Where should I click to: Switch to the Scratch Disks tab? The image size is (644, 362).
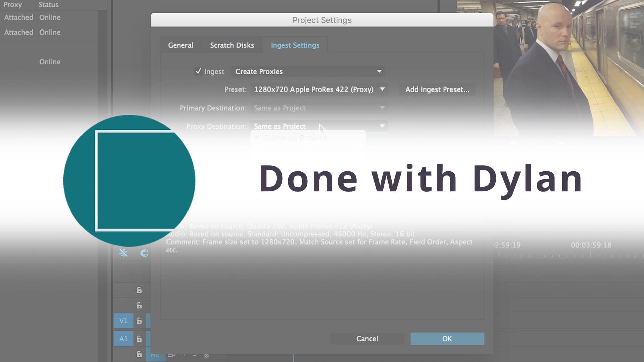point(232,45)
